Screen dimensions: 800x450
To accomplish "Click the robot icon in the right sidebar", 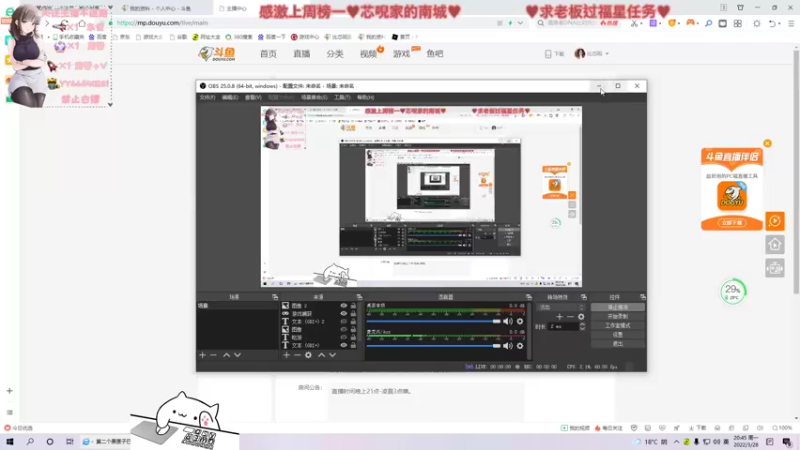I will click(x=775, y=268).
